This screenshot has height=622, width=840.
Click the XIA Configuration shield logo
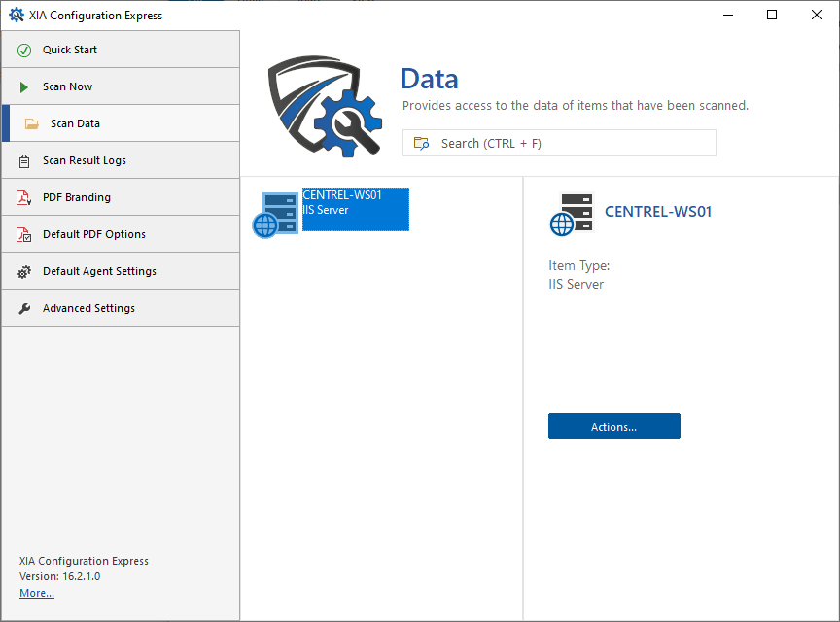click(325, 107)
